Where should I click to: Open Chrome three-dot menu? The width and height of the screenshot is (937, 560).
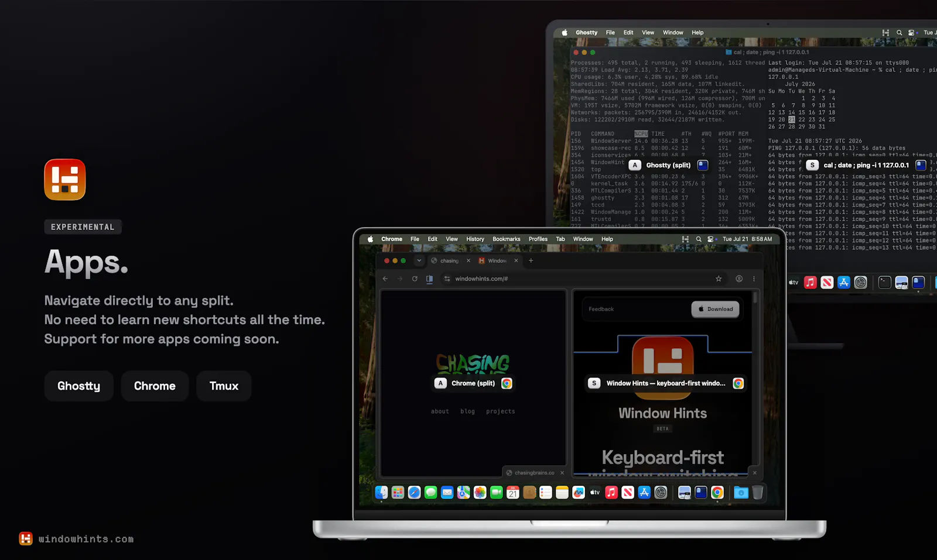click(x=754, y=279)
